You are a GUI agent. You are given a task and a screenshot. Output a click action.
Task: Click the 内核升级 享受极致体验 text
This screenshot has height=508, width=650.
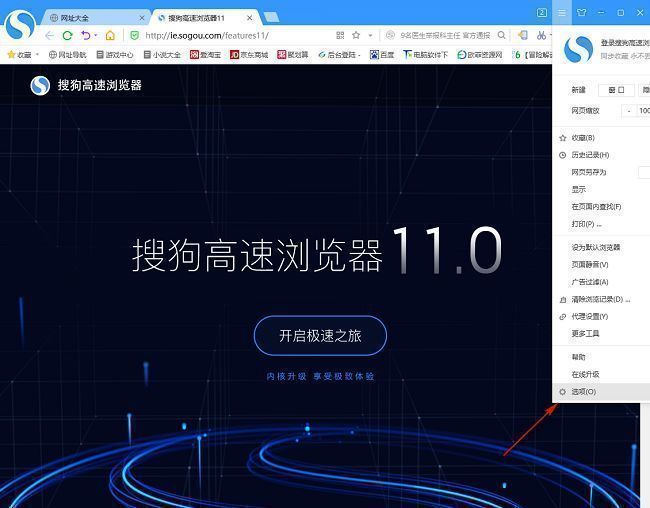click(320, 376)
